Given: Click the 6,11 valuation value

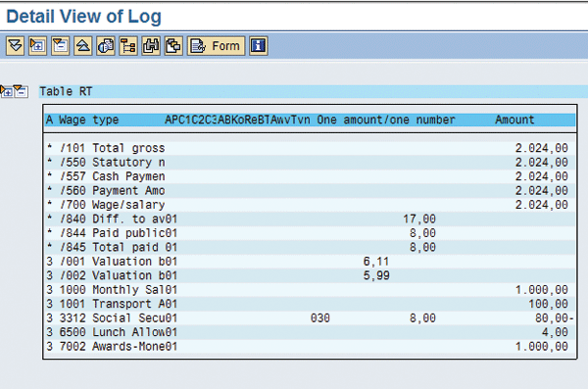Looking at the screenshot, I should pos(376,262).
